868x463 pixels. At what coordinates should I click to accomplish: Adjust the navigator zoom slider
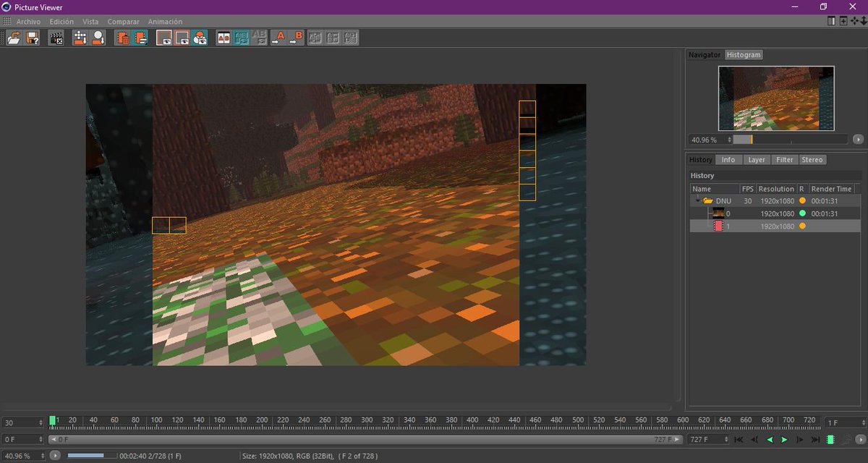click(x=790, y=140)
